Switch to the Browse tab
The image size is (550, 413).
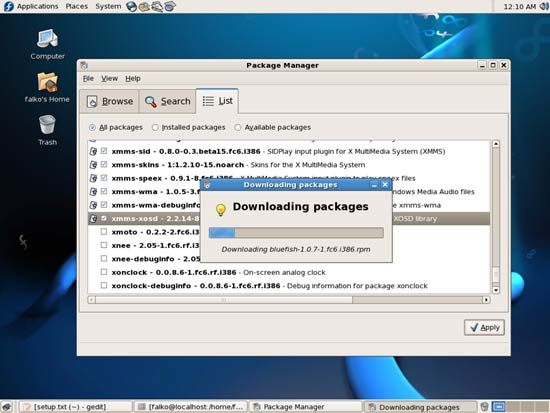pyautogui.click(x=110, y=101)
